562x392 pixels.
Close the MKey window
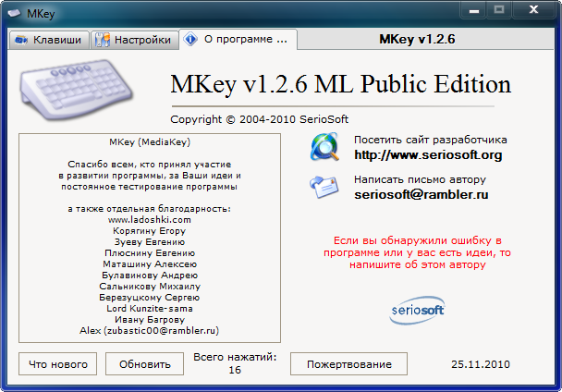point(533,9)
